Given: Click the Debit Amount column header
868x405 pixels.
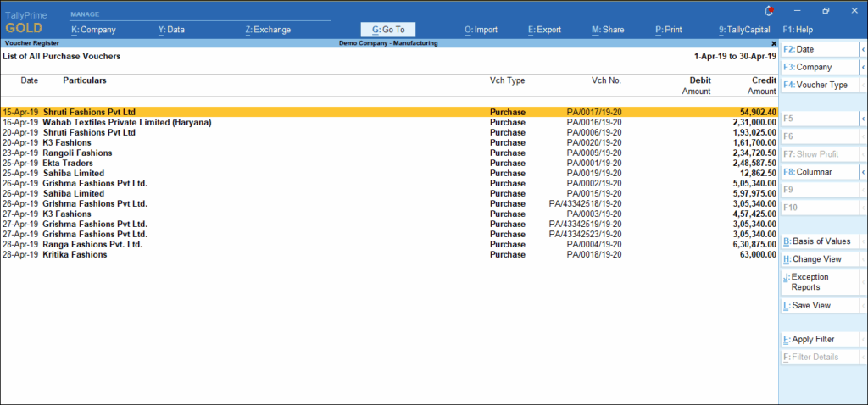Looking at the screenshot, I should click(697, 86).
